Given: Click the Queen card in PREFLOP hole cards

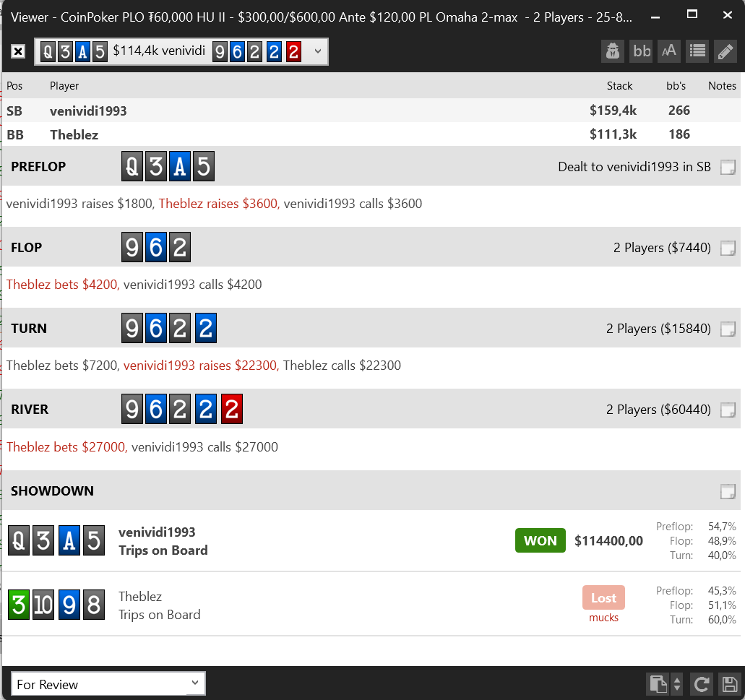Looking at the screenshot, I should (132, 166).
